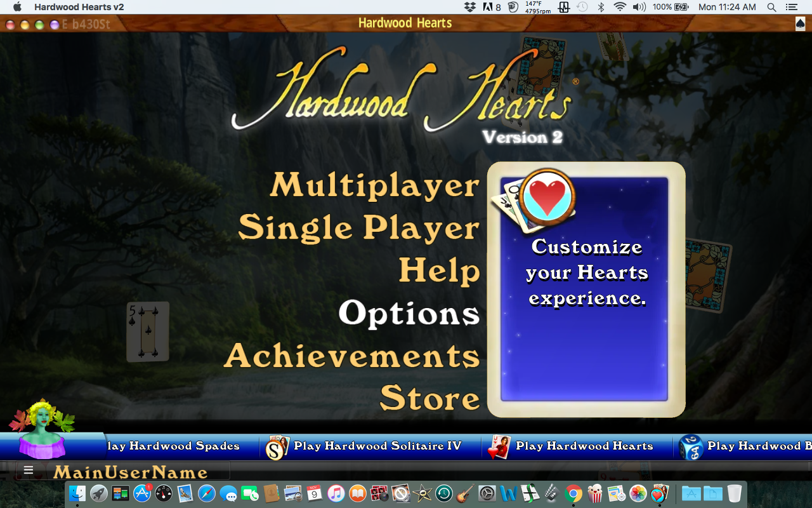Viewport: 812px width, 508px height.
Task: Open Photos from the Dock
Action: (638, 493)
